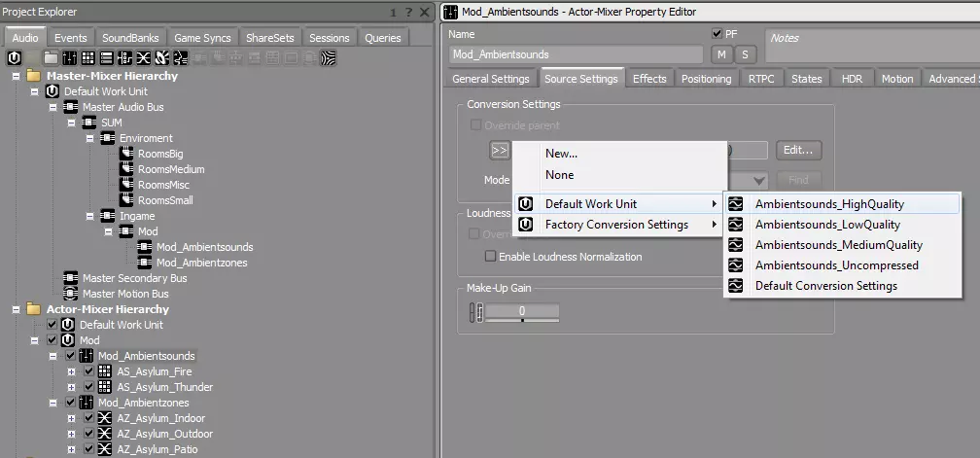Click the Sequence Container toolbar icon
The image size is (980, 458).
click(106, 58)
